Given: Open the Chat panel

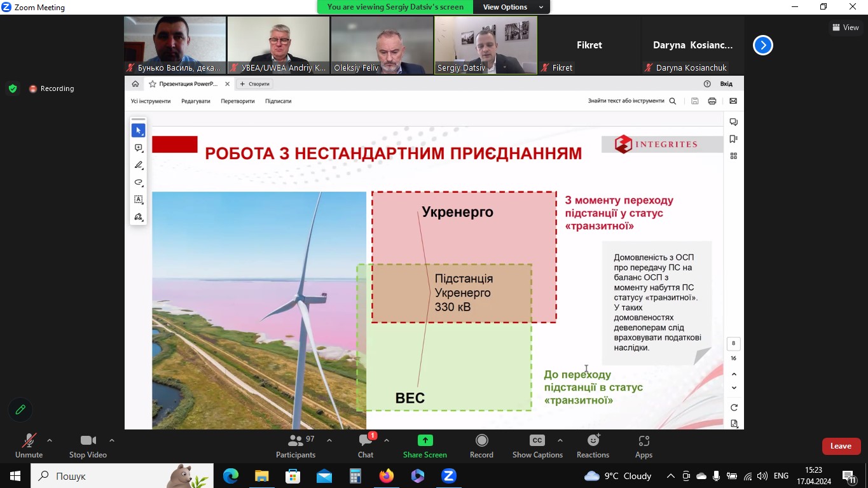Looking at the screenshot, I should (366, 446).
